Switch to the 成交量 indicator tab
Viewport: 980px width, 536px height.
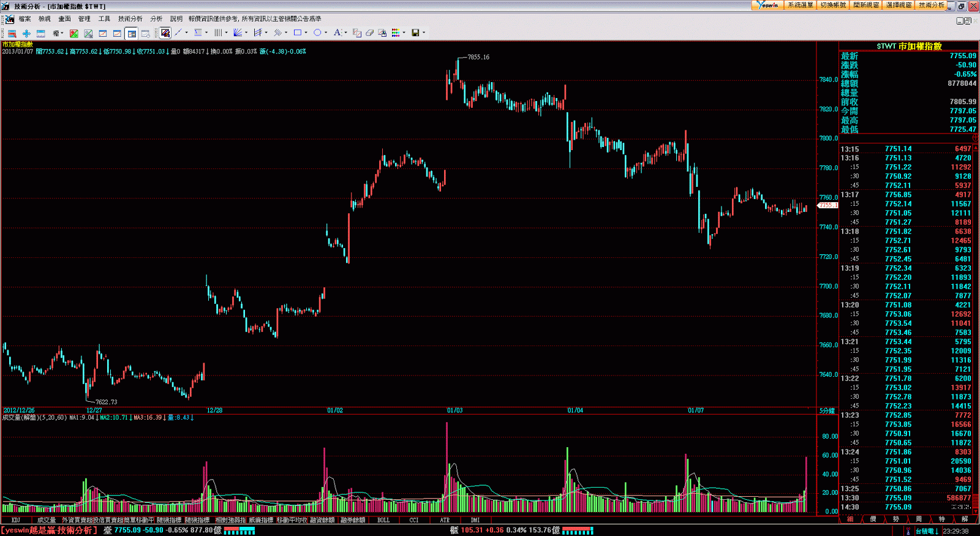tap(47, 520)
